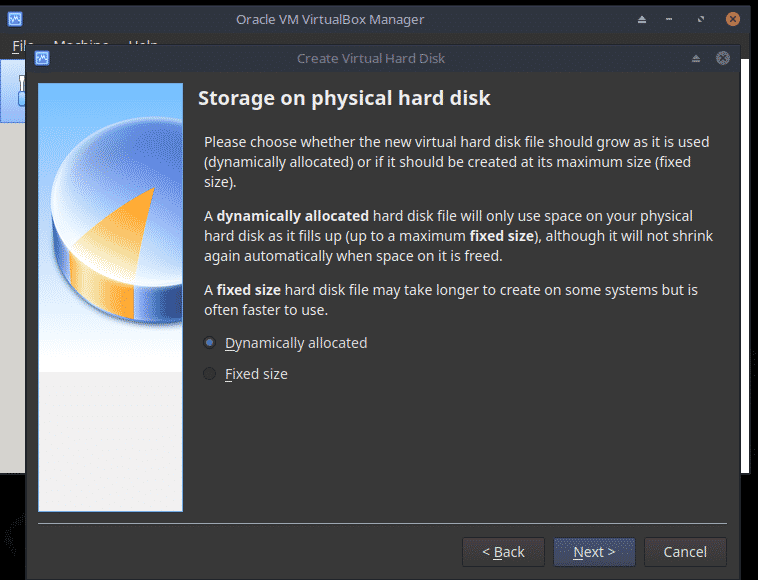Click the Storage on physical hard disk heading
758x580 pixels.
[344, 98]
